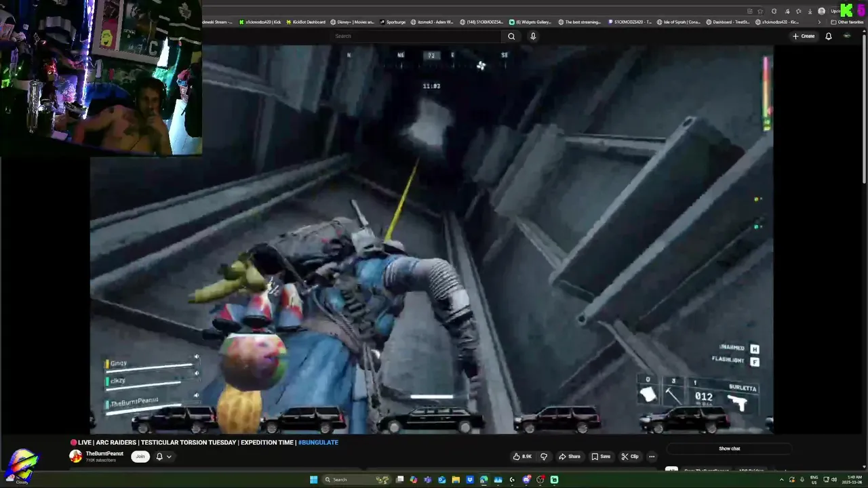Open Photos app on taskbar
Screen dimensions: 868x488
point(498,480)
